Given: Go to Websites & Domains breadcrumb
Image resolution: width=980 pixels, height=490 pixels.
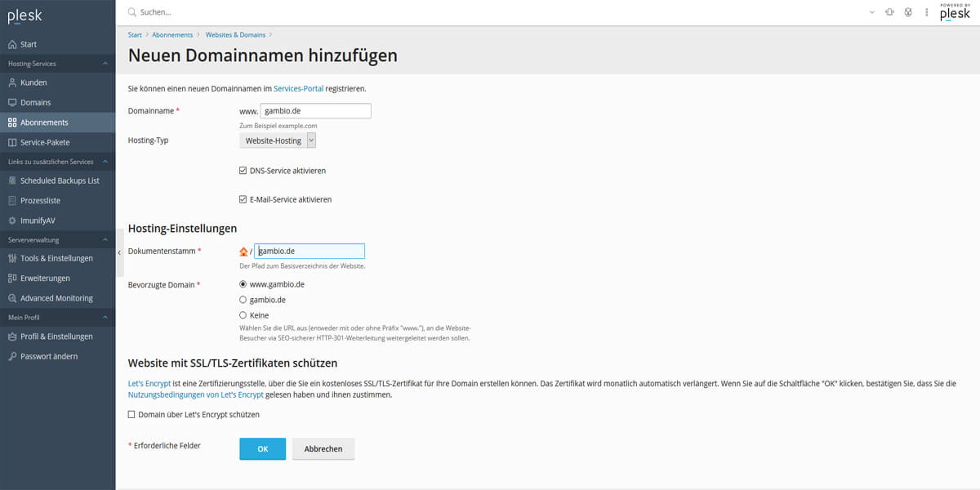Looking at the screenshot, I should 235,34.
